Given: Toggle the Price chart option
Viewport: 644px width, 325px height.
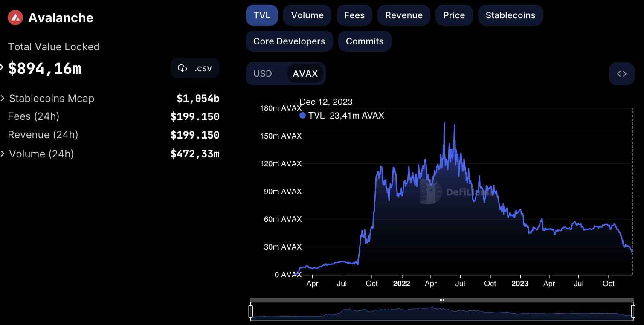Looking at the screenshot, I should pos(454,15).
